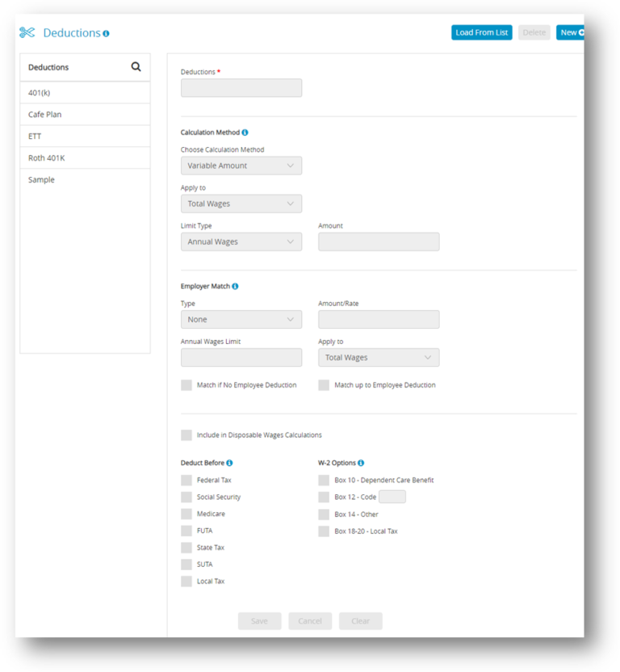Open the Employer Match info icon
The image size is (620, 672).
[x=235, y=286]
